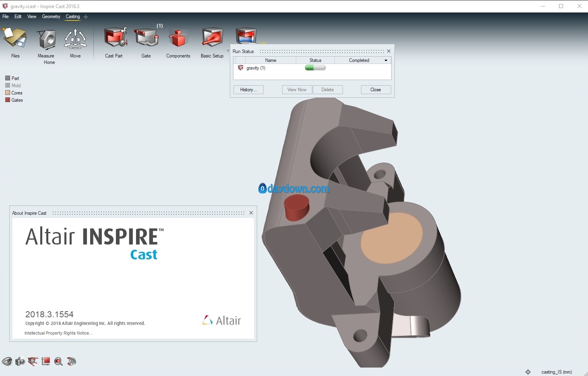
Task: Choose the Components tool icon
Action: click(x=178, y=39)
